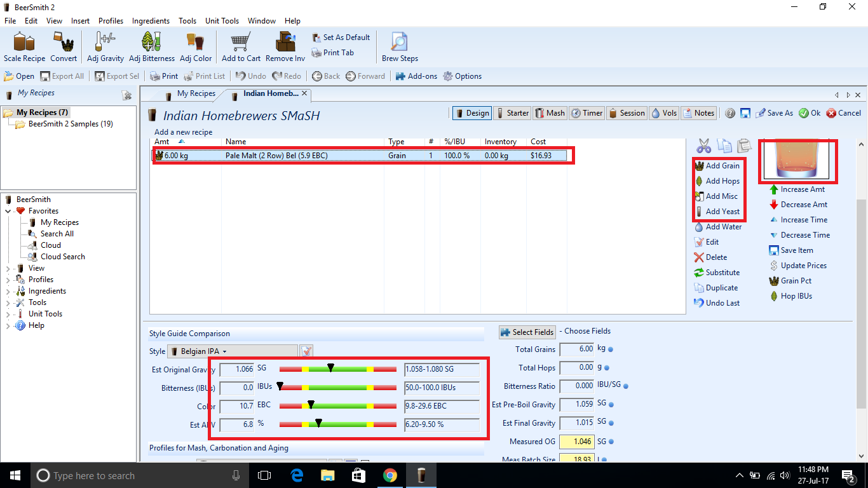Viewport: 868px width, 488px height.
Task: Click Save Item
Action: tap(791, 250)
